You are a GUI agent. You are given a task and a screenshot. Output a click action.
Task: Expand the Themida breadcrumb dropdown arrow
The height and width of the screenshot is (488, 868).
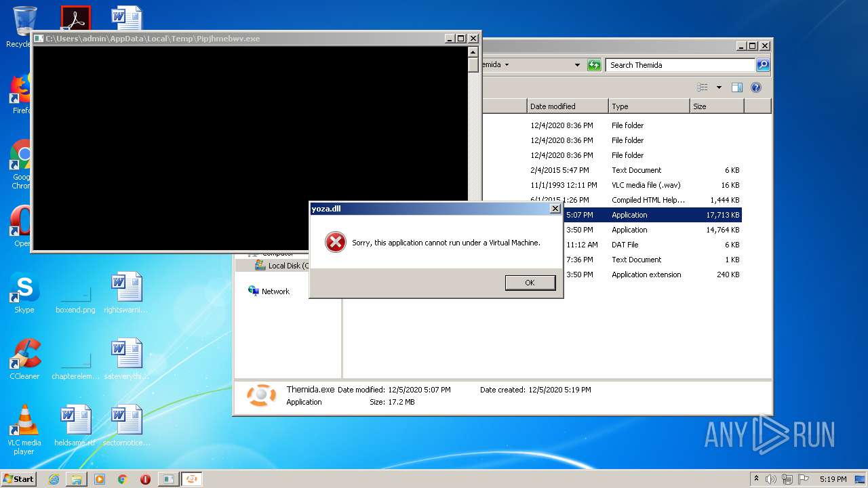point(507,65)
